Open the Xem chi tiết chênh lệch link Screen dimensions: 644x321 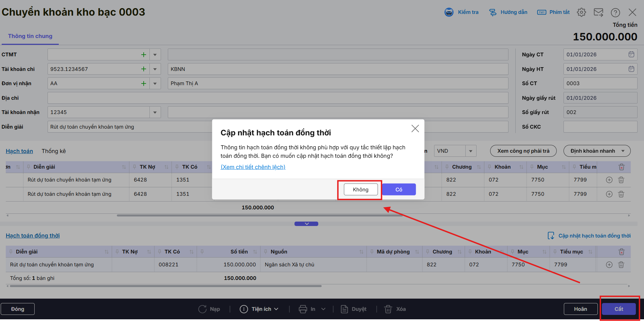[253, 167]
